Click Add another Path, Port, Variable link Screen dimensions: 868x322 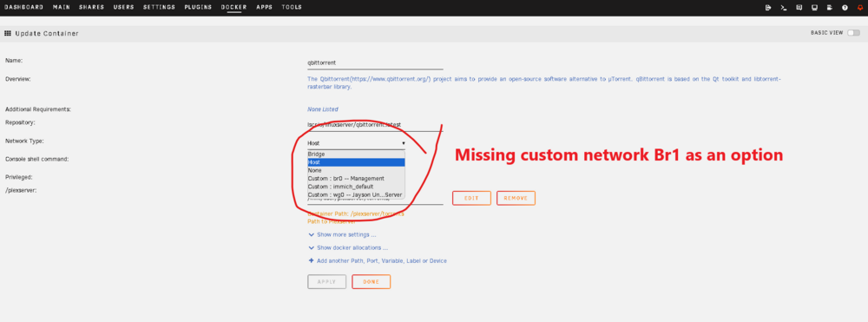pyautogui.click(x=381, y=260)
